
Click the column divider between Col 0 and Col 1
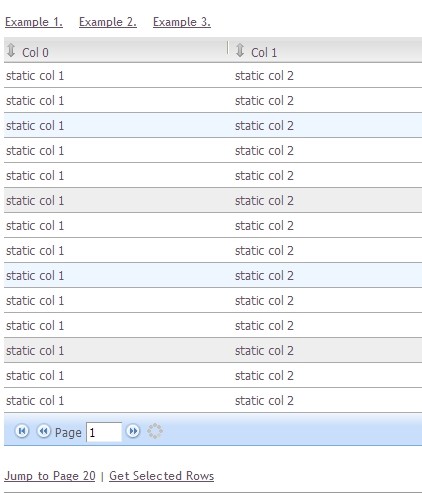click(x=228, y=48)
